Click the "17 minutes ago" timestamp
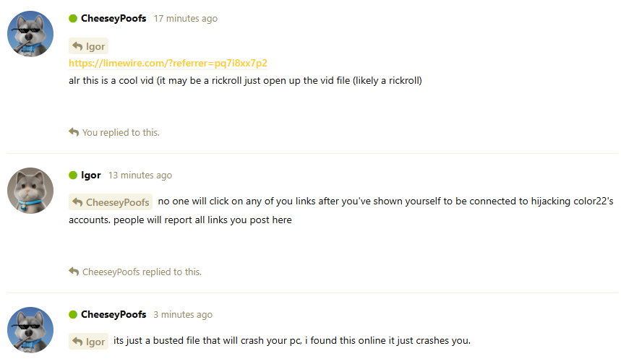This screenshot has width=621, height=364. click(x=185, y=19)
